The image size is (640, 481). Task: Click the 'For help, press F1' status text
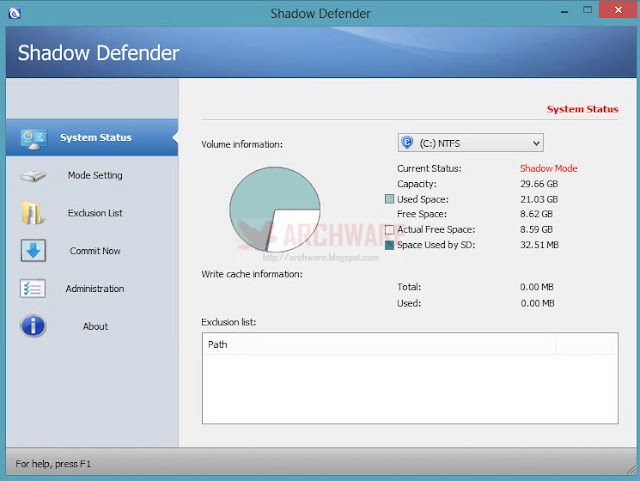(x=53, y=464)
